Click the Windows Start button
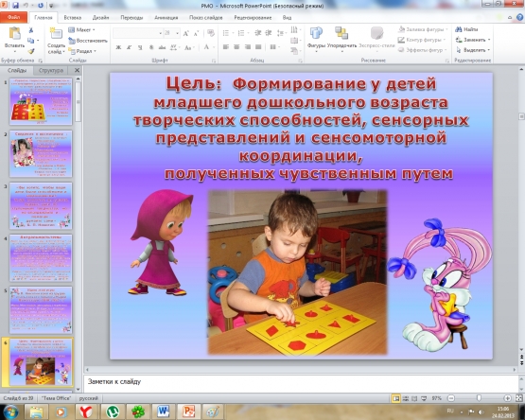525x420 pixels. coord(10,411)
